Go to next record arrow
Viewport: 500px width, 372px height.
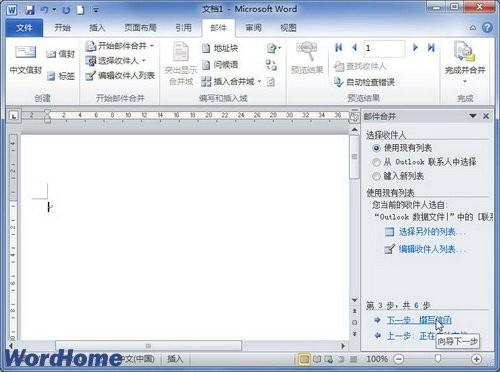(415, 48)
